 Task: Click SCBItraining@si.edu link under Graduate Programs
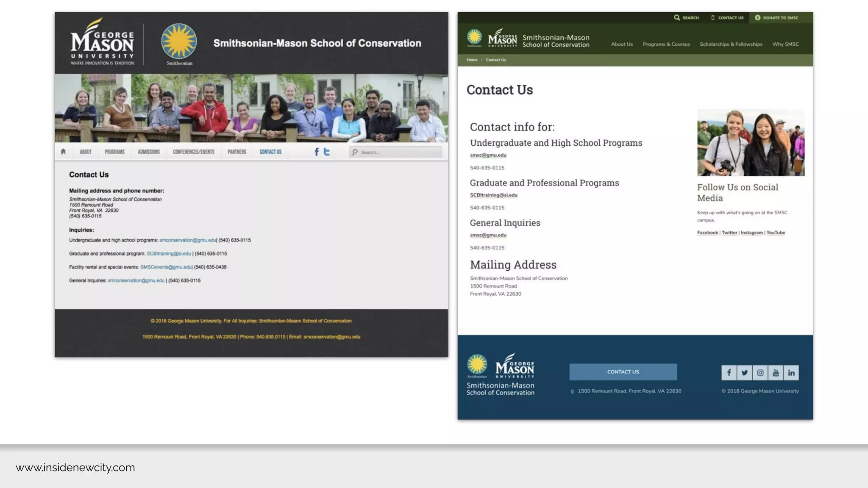pos(494,195)
